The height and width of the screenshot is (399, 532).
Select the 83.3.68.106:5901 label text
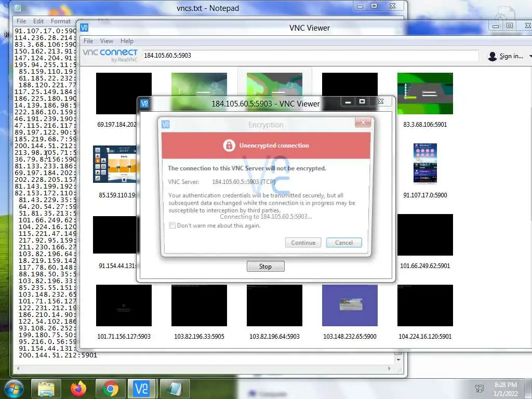click(425, 125)
